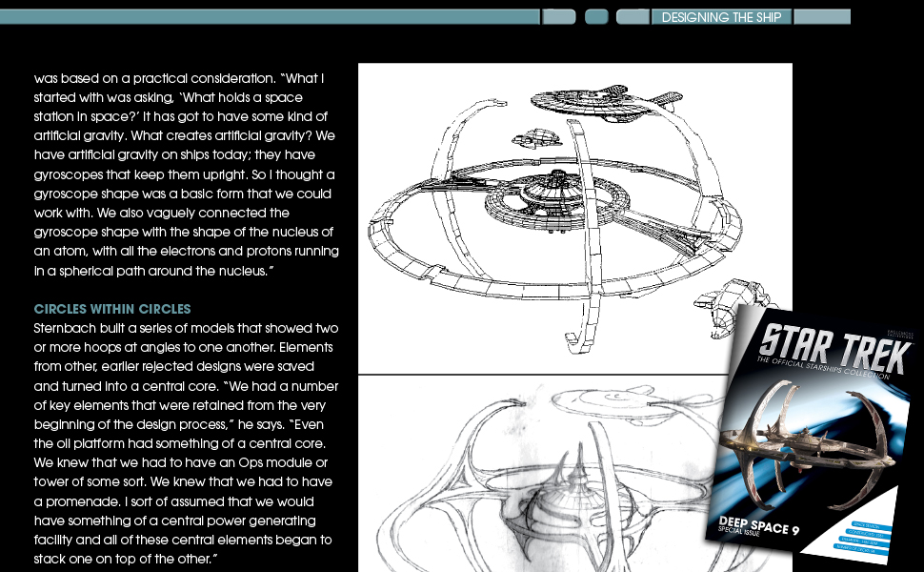Click the wireframe starship docked at upper pylon
This screenshot has height=572, width=924.
coord(607,104)
